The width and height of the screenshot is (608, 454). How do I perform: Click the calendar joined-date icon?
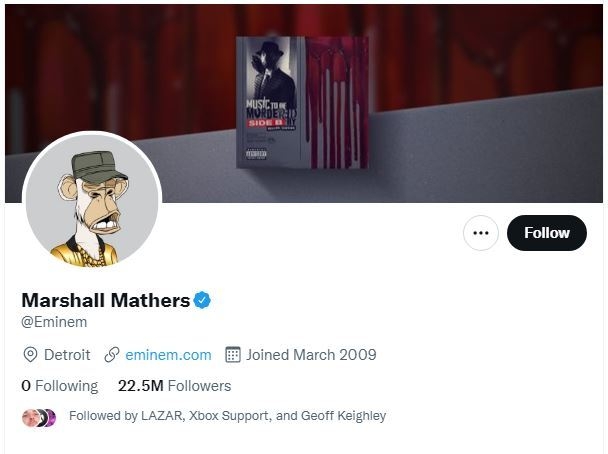[x=233, y=355]
